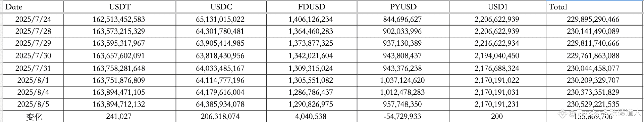This screenshot has width=644, height=122.
Task: Select the USDC column header cell
Action: click(x=221, y=7)
